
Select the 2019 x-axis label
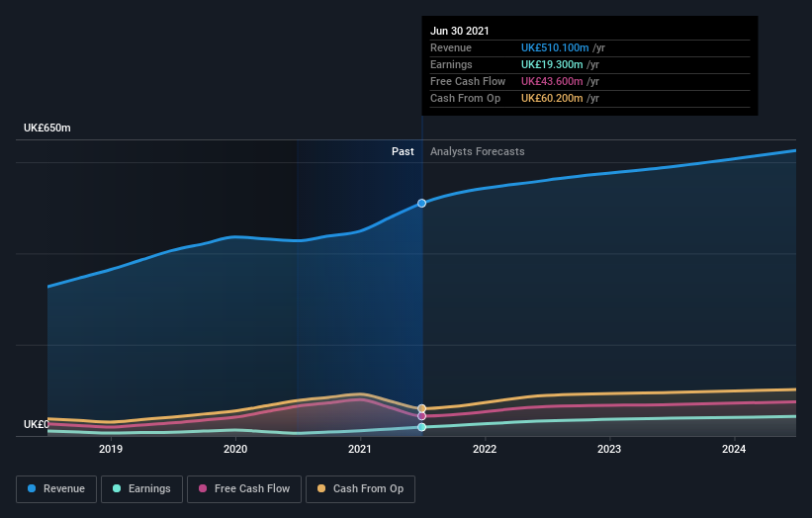click(x=111, y=449)
